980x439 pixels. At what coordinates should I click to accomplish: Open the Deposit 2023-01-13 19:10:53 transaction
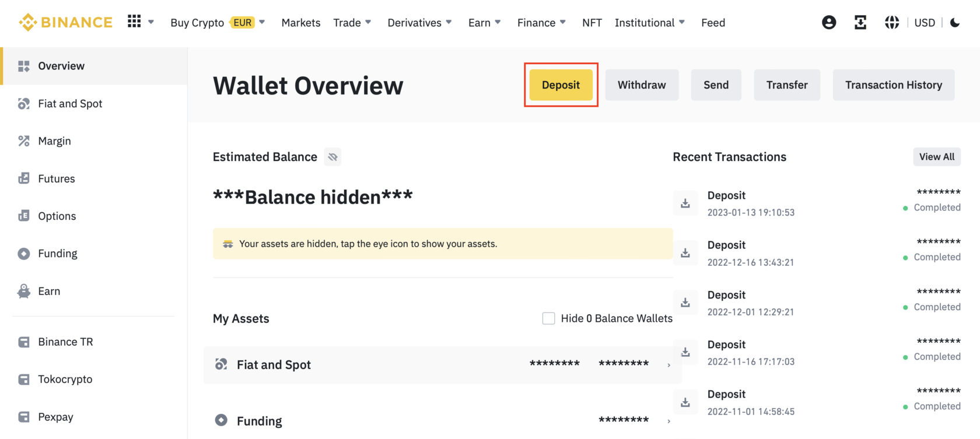(x=817, y=203)
